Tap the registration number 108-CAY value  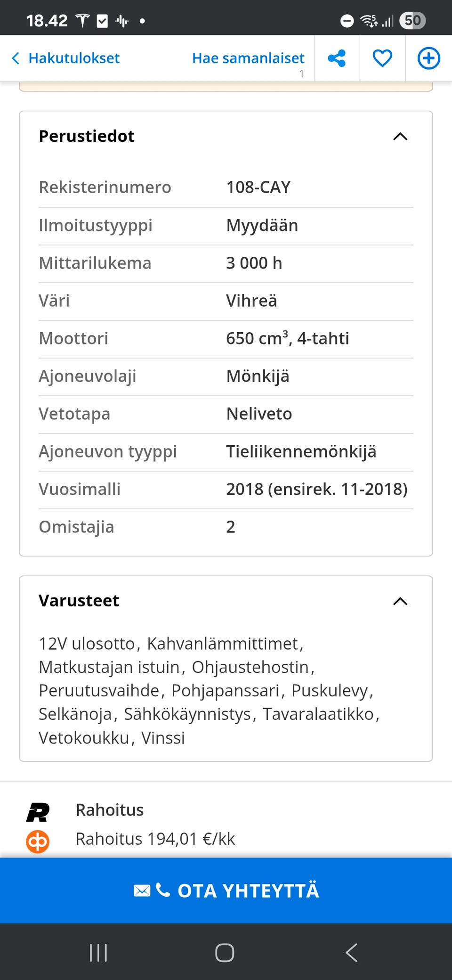tap(258, 187)
